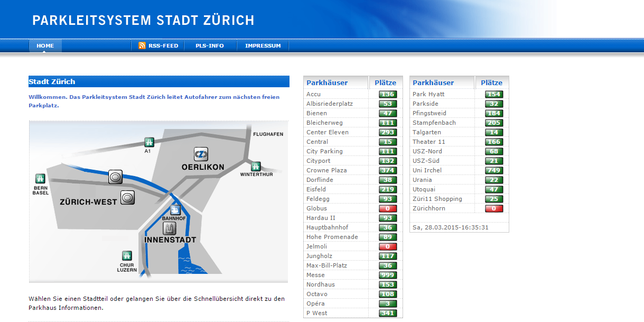This screenshot has width=644, height=322.
Task: Click the Zürichhorn red zero badge
Action: [x=494, y=208]
